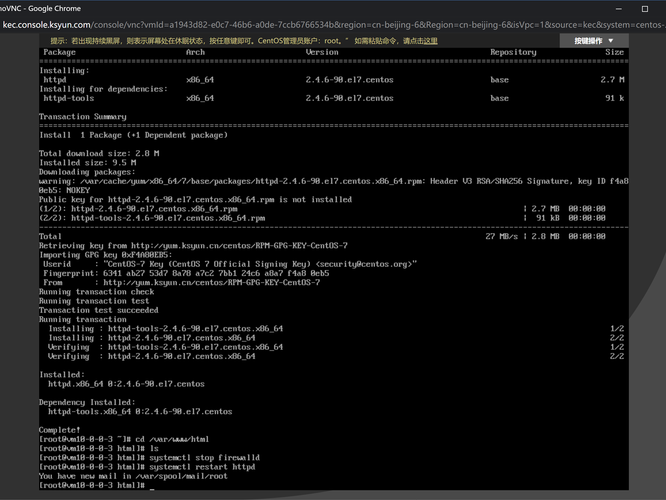Click the '(1/2): httpd' download line
This screenshot has width=666, height=500.
[x=322, y=209]
